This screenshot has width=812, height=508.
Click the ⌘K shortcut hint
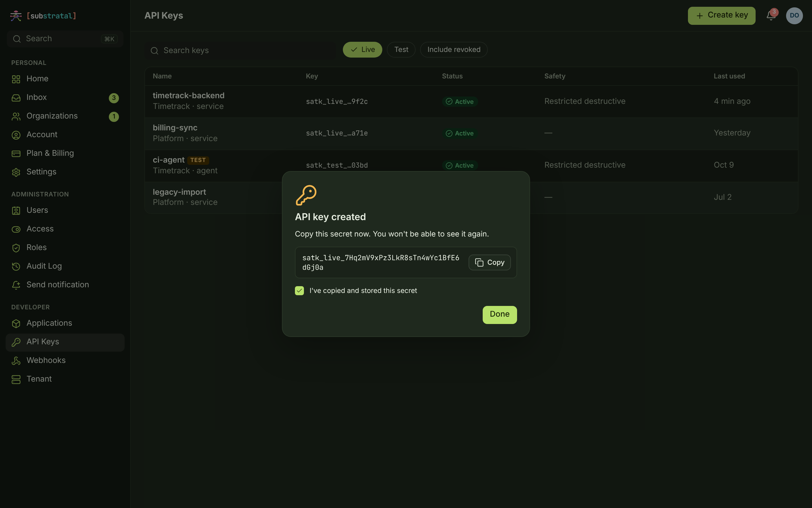pyautogui.click(x=109, y=39)
